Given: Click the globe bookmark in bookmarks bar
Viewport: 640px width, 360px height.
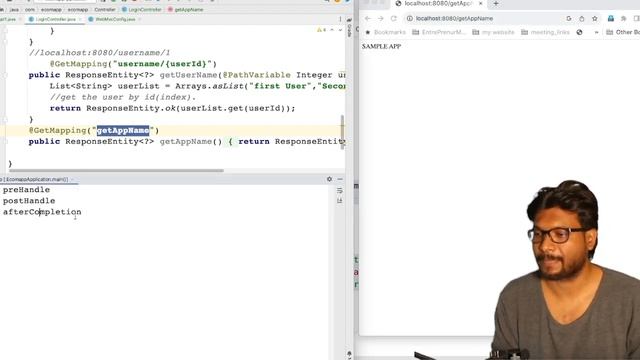Looking at the screenshot, I should (579, 32).
